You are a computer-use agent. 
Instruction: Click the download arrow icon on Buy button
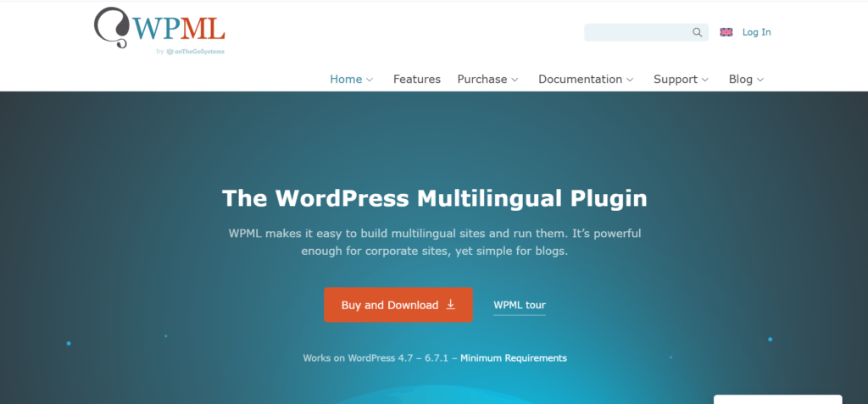[x=451, y=304]
